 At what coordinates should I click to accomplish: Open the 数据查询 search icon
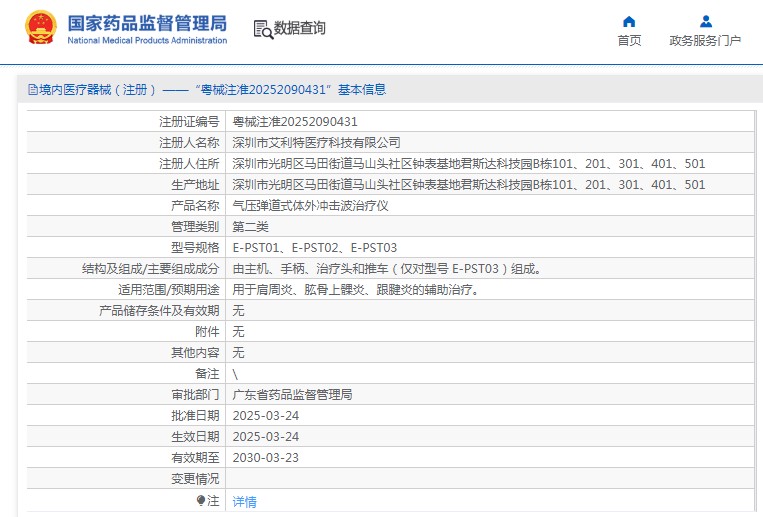pyautogui.click(x=263, y=29)
